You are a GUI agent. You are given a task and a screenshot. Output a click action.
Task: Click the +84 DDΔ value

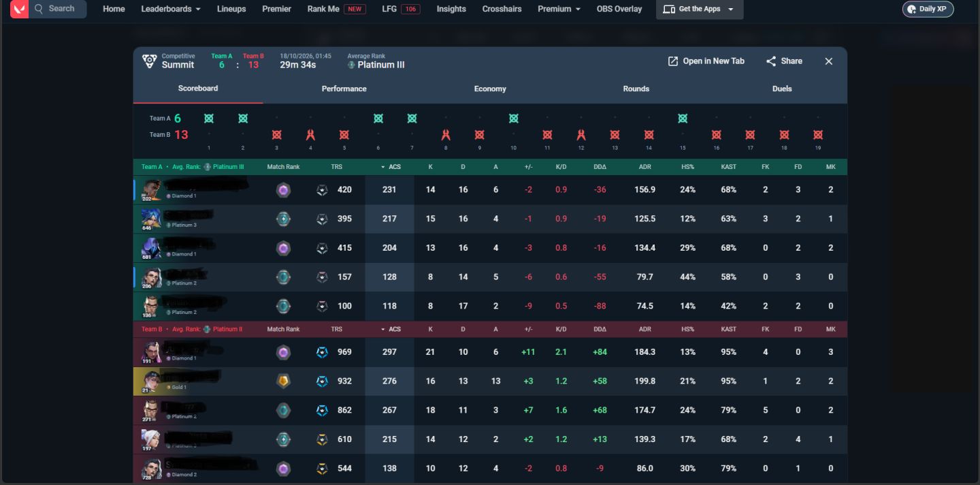click(600, 352)
